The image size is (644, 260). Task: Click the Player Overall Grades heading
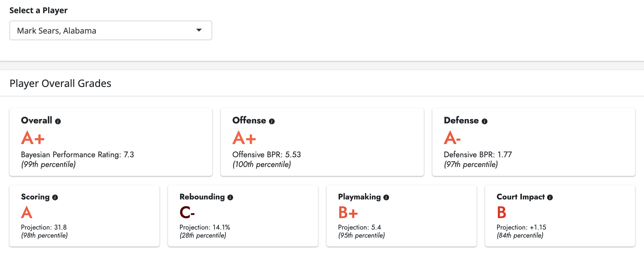click(x=60, y=83)
